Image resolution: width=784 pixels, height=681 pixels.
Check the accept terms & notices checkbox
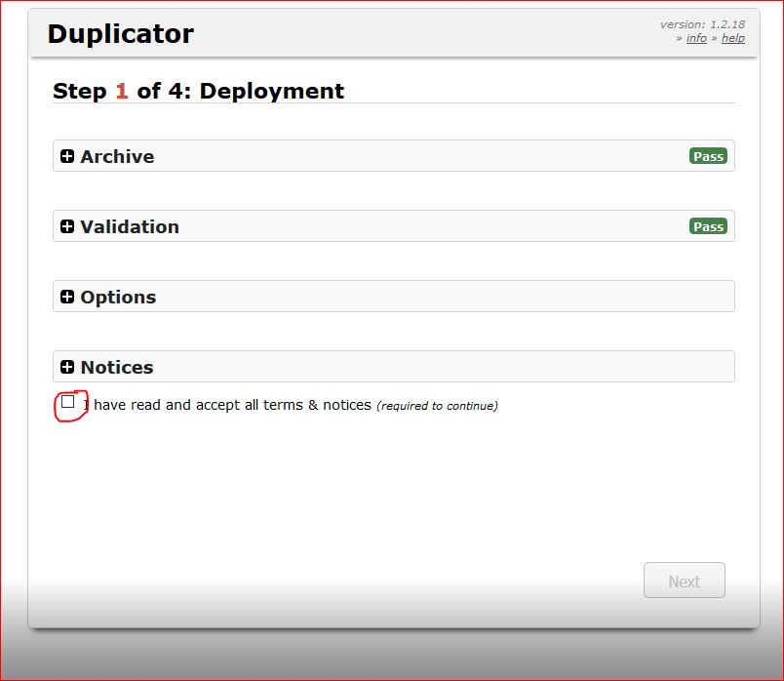click(67, 402)
